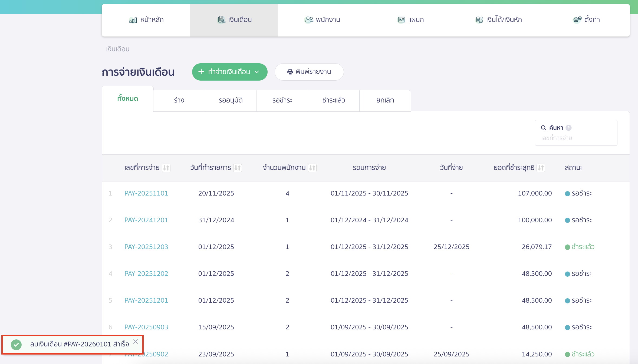
Task: Click the home dashboard chart icon
Action: pos(133,20)
